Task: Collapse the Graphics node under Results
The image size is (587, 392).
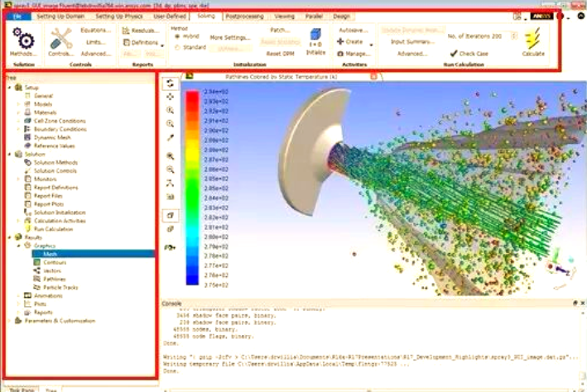Action: click(18, 246)
